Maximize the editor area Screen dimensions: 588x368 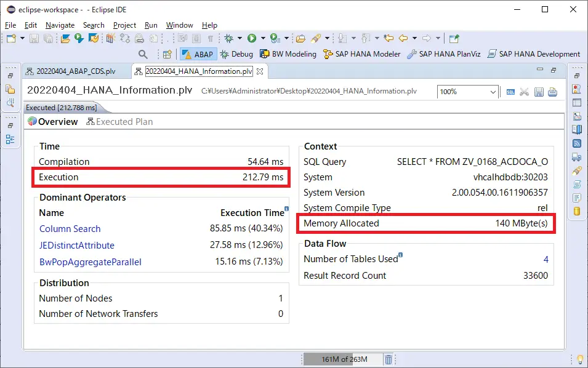click(x=554, y=70)
